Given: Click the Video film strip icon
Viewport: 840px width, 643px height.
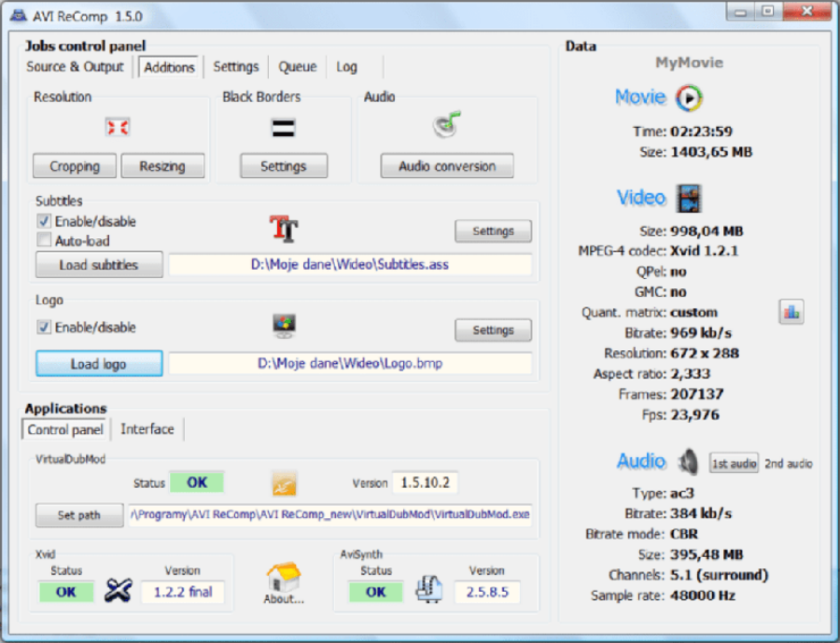Looking at the screenshot, I should tap(689, 198).
